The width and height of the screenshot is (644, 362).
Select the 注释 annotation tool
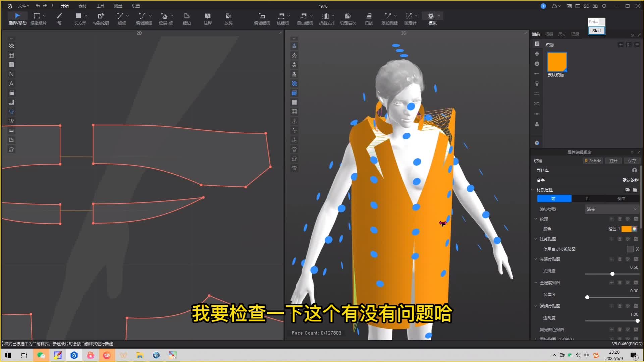point(208,19)
